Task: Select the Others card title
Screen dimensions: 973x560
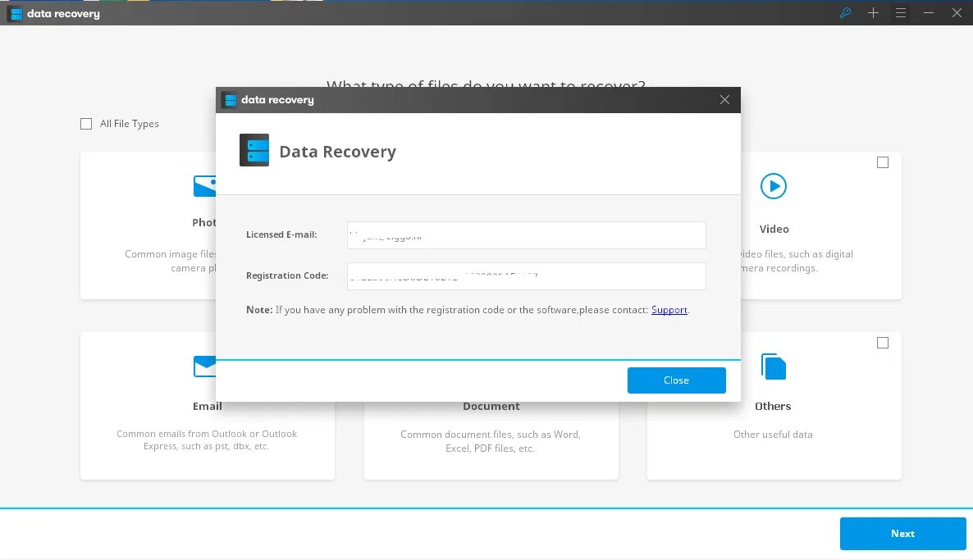Action: (x=773, y=407)
